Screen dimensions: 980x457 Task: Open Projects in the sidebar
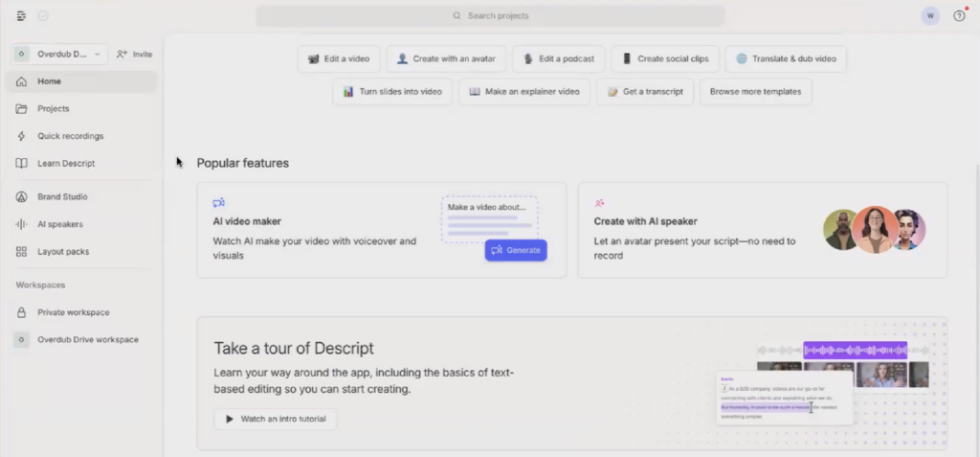[81, 108]
